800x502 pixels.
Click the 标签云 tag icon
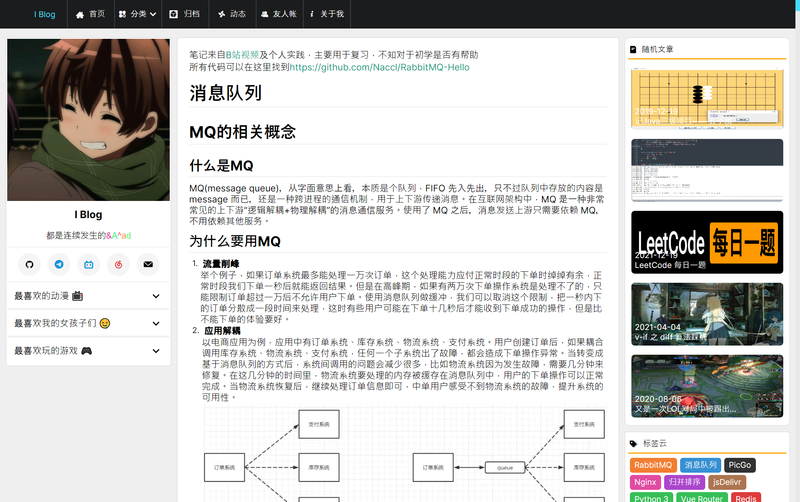pyautogui.click(x=633, y=443)
